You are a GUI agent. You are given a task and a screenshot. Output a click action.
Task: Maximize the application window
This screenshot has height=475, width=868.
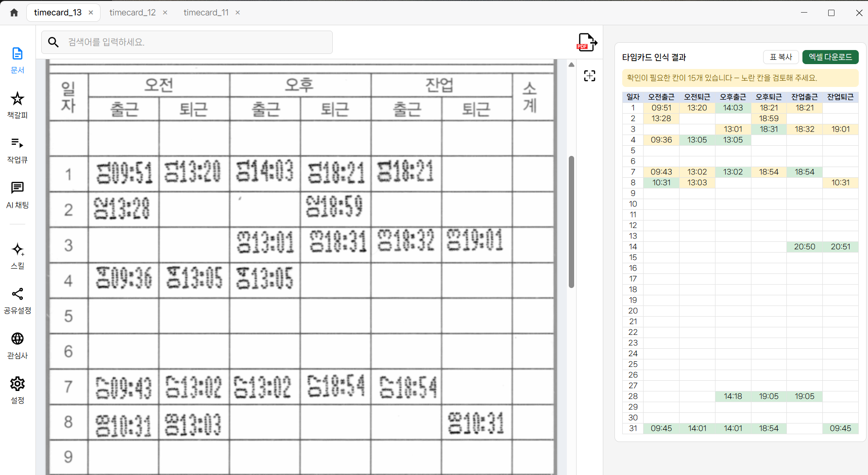coord(832,13)
